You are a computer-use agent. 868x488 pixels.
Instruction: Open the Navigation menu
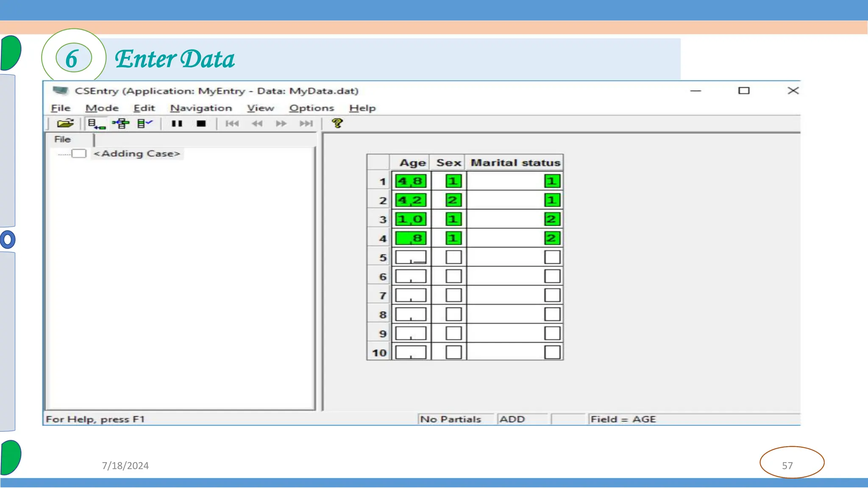pos(201,108)
